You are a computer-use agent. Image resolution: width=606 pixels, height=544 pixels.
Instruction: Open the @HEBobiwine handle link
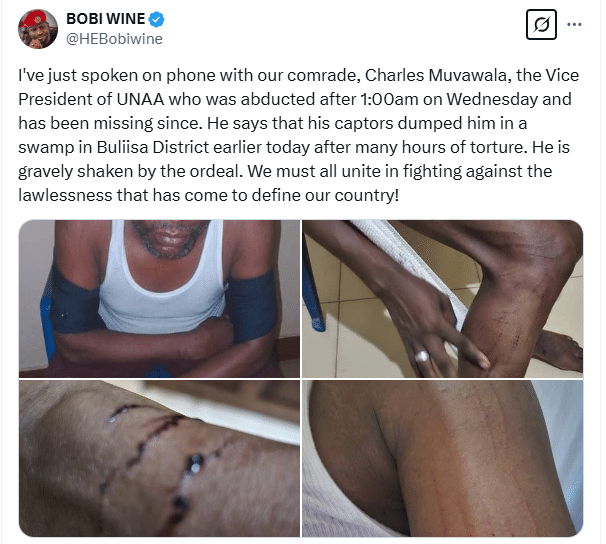click(114, 39)
